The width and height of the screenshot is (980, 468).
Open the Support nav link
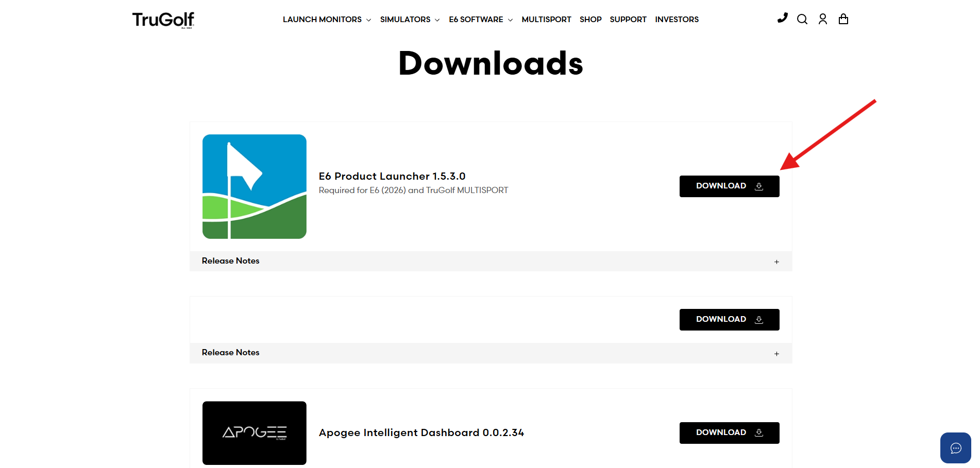[x=628, y=20]
